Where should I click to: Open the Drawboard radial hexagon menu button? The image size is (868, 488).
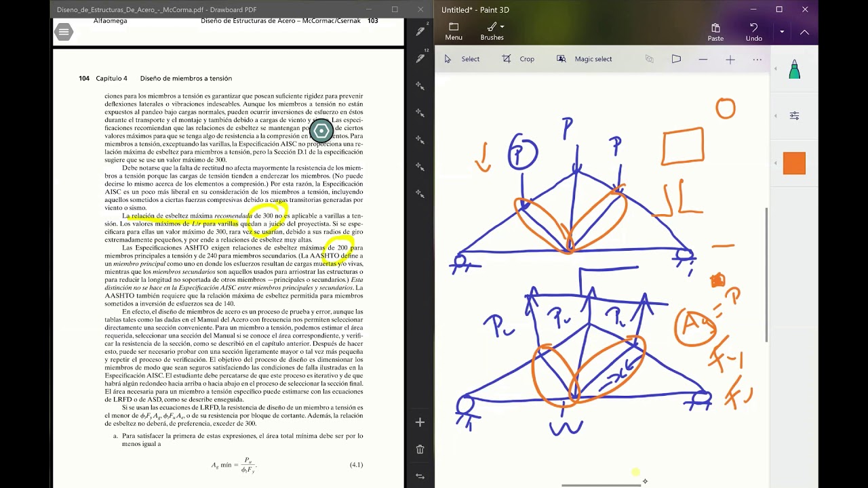321,131
